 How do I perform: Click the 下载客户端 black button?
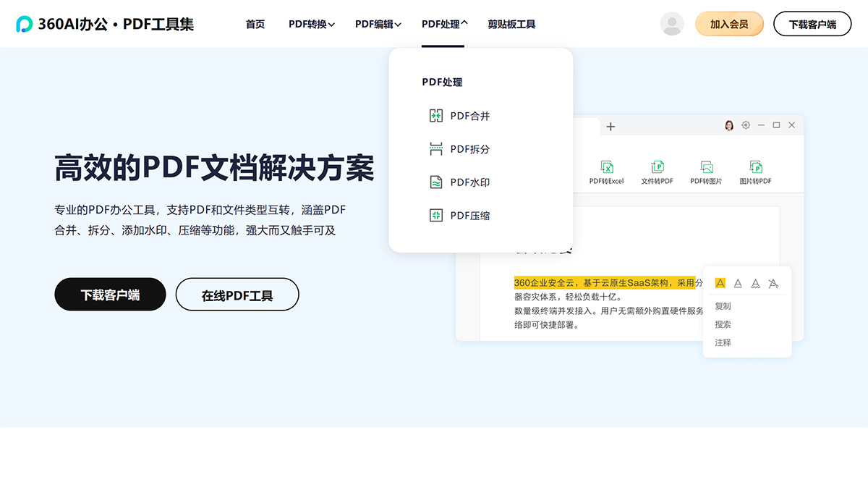[x=110, y=294]
